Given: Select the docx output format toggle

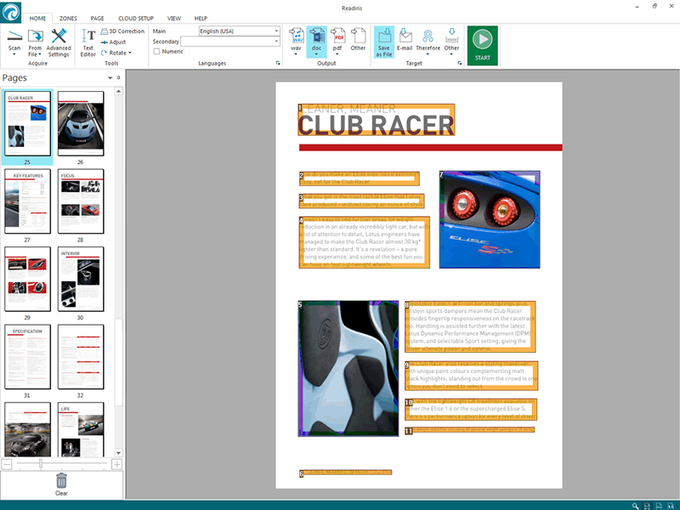Looking at the screenshot, I should (x=316, y=38).
